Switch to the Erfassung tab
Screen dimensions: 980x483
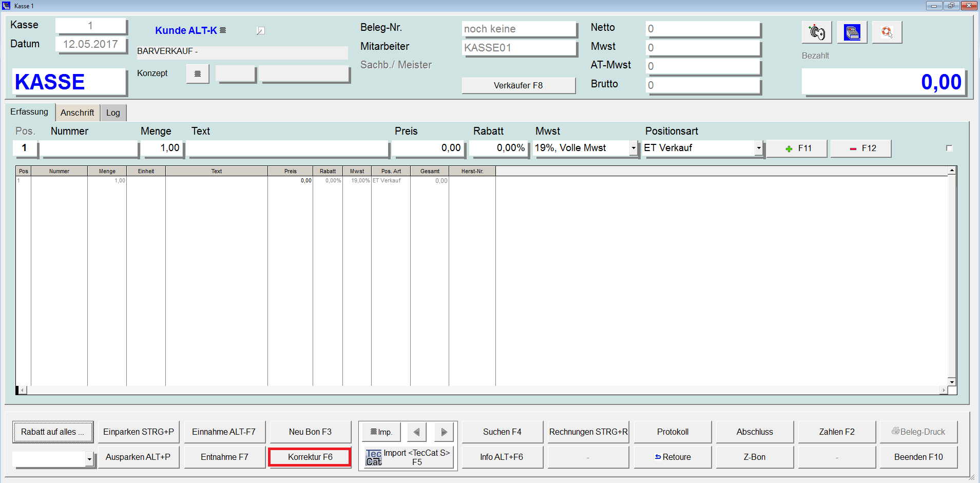(x=29, y=112)
